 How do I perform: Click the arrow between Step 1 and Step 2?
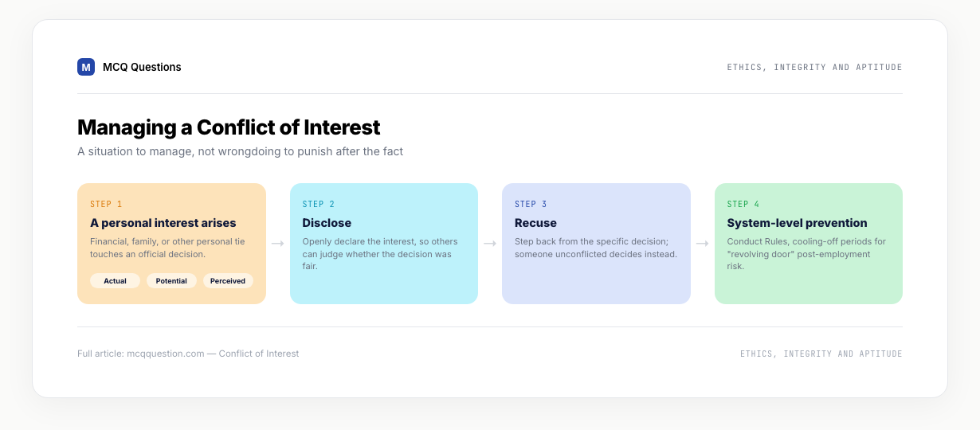pos(277,244)
